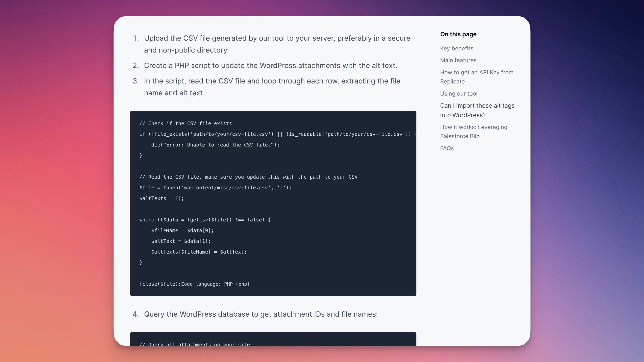Go to How to get an API Key from Replicate

(x=477, y=77)
